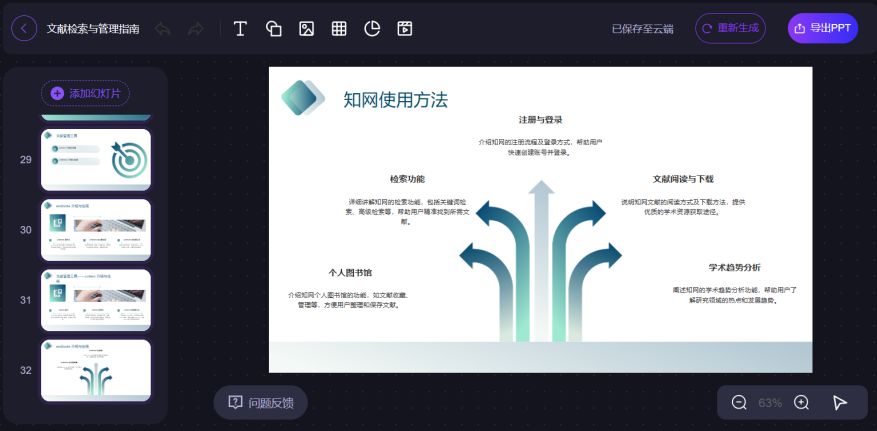Select the 学术趋势分析 heading

[x=734, y=267]
